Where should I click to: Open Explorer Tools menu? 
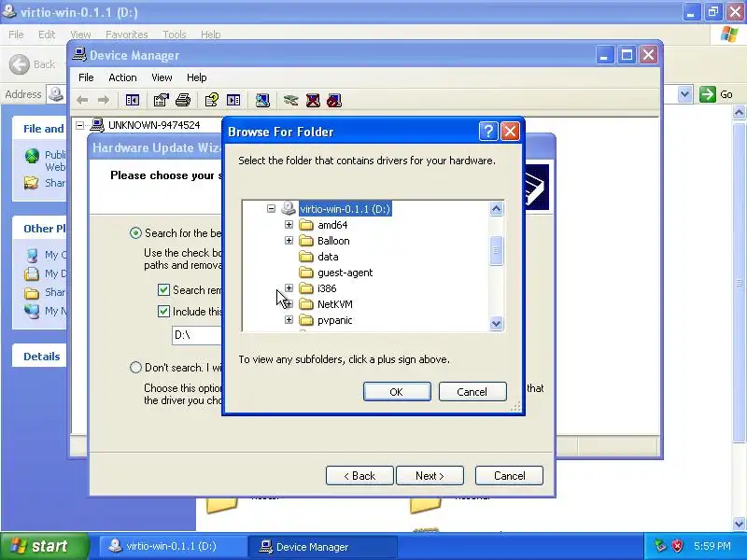(x=175, y=35)
